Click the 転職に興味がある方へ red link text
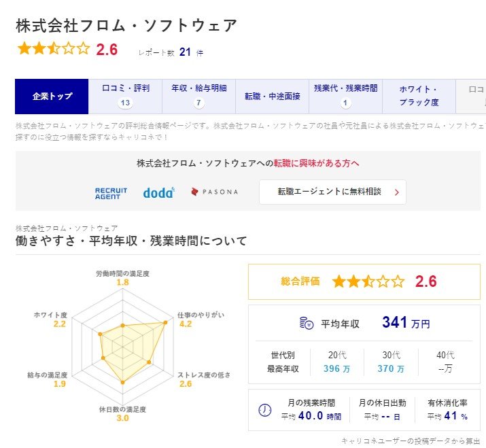Image resolution: width=486 pixels, height=448 pixels. tap(316, 163)
